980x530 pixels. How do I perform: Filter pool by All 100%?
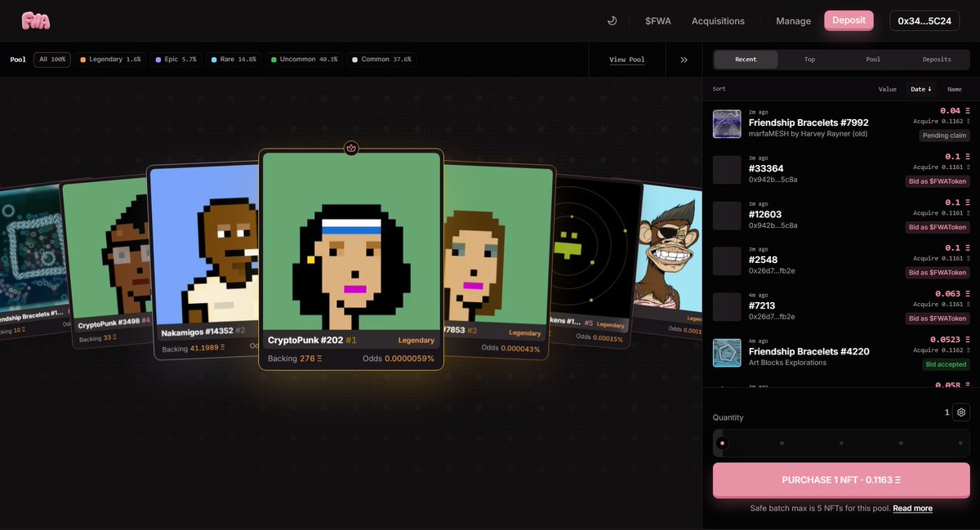point(52,60)
